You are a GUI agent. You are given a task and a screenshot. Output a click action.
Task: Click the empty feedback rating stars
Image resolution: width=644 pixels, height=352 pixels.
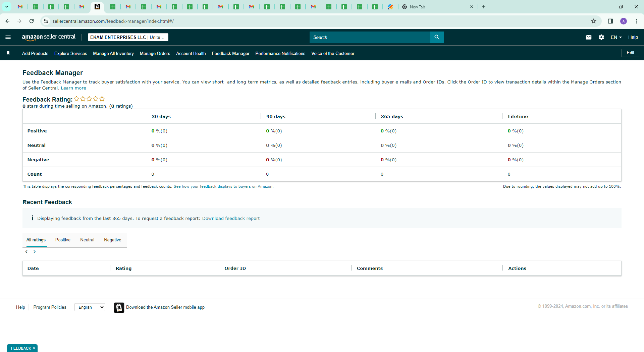(x=89, y=99)
